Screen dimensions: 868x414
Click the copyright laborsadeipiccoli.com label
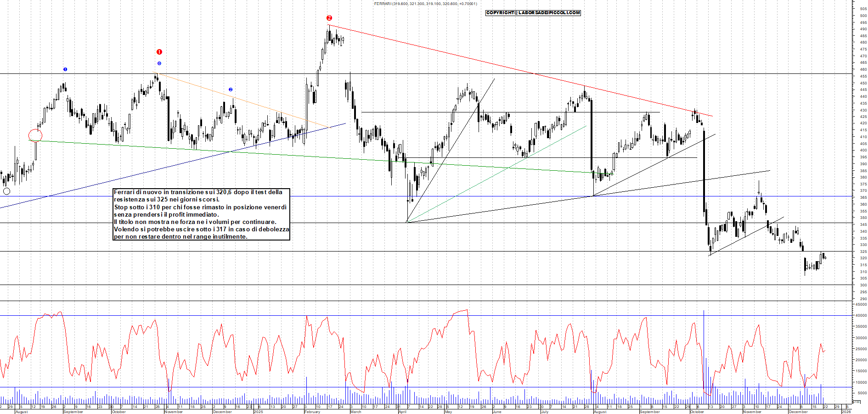coord(533,13)
